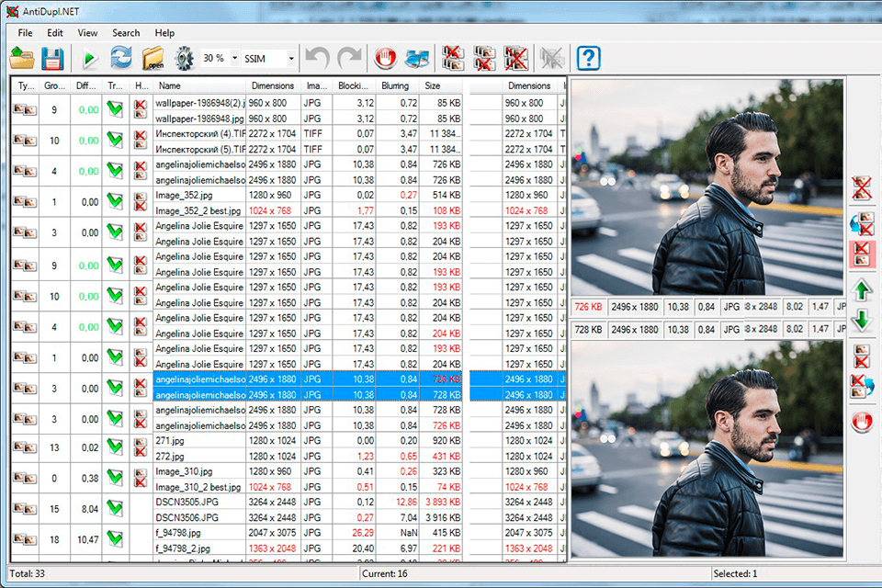Click the hint delete icon in the 271.jpg row
Viewport: 882px width, 588px height.
coord(141,447)
